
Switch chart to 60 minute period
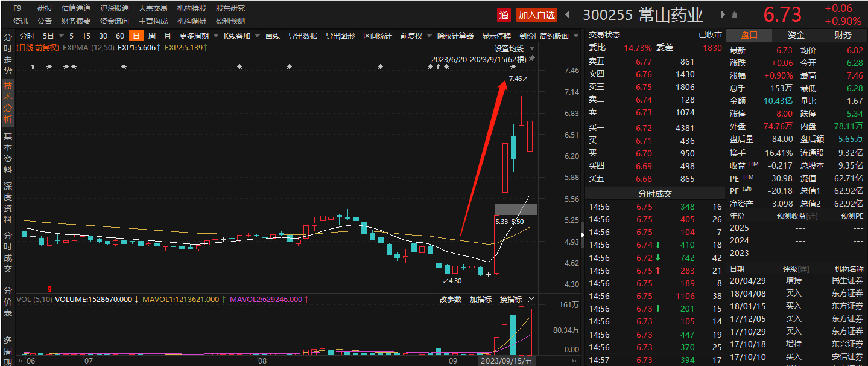(x=120, y=36)
